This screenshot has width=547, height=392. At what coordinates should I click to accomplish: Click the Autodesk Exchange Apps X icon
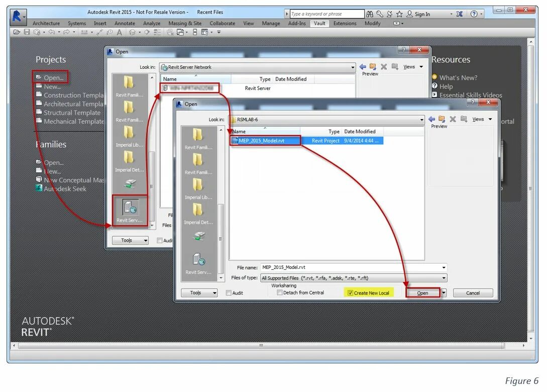pos(460,14)
